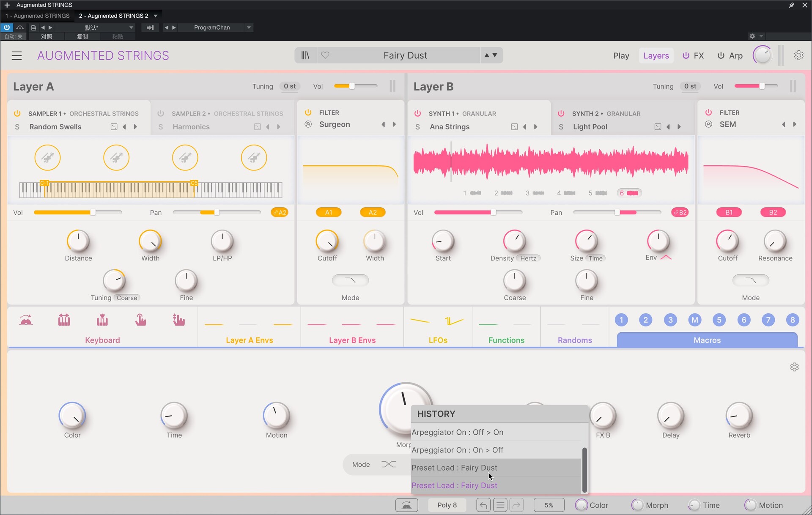Image resolution: width=812 pixels, height=515 pixels.
Task: Select second violin articulation icon in Sampler 1
Action: tap(116, 158)
